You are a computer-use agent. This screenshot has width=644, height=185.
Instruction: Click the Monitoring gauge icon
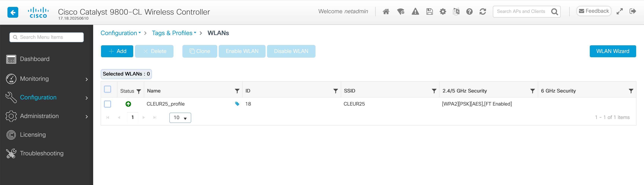click(11, 79)
